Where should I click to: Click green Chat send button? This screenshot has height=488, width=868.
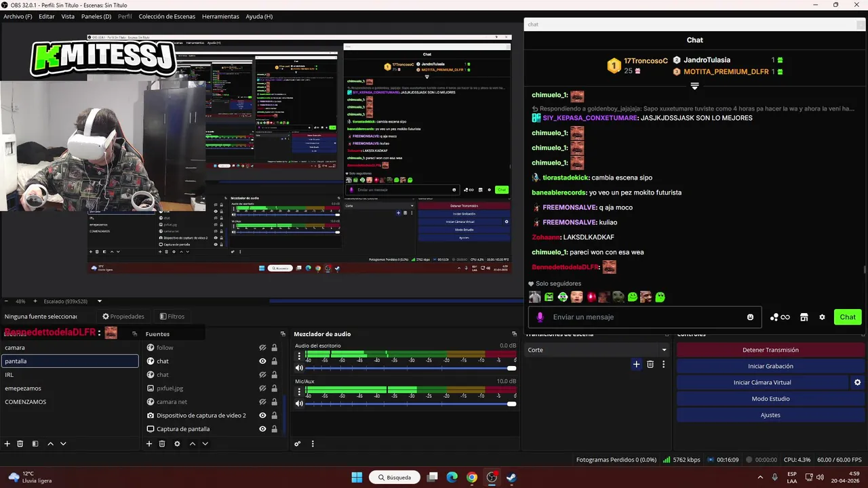click(x=848, y=317)
